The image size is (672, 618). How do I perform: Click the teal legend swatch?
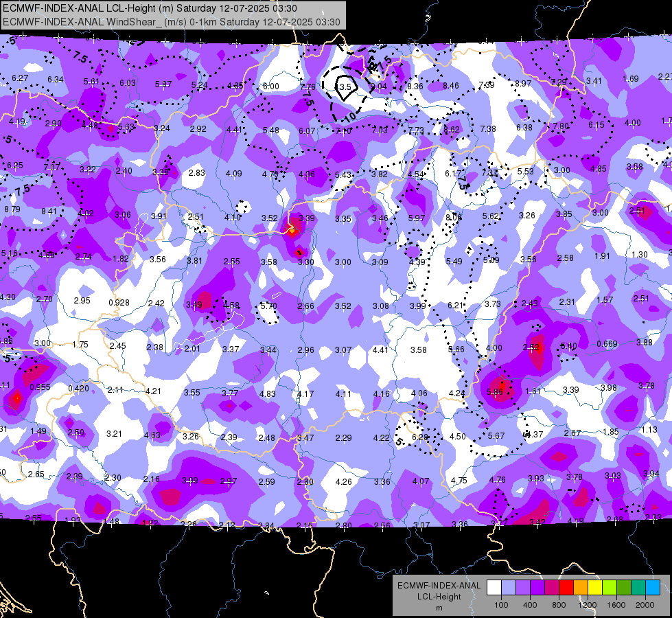click(x=638, y=588)
